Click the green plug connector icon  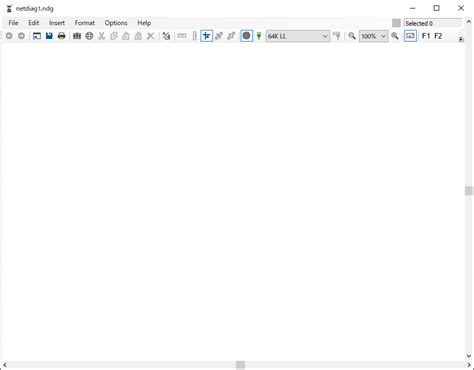pos(259,36)
